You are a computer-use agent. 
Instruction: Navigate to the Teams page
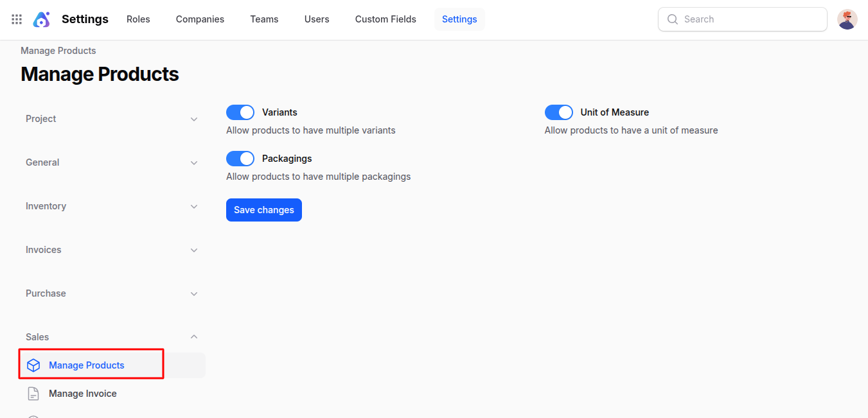tap(264, 19)
